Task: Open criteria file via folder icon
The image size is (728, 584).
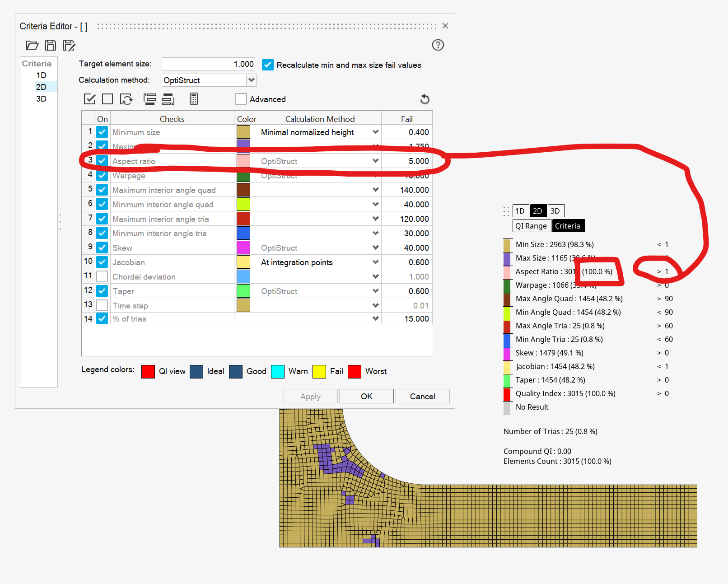Action: point(32,45)
